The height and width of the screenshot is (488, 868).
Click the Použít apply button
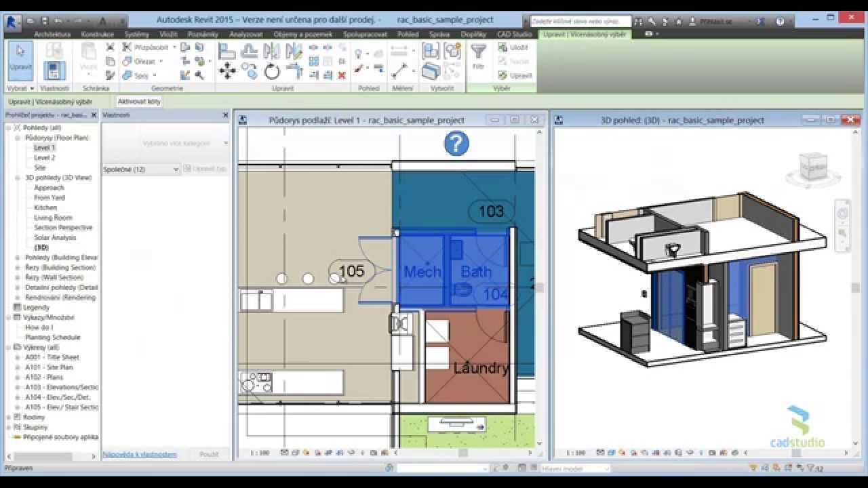(209, 454)
